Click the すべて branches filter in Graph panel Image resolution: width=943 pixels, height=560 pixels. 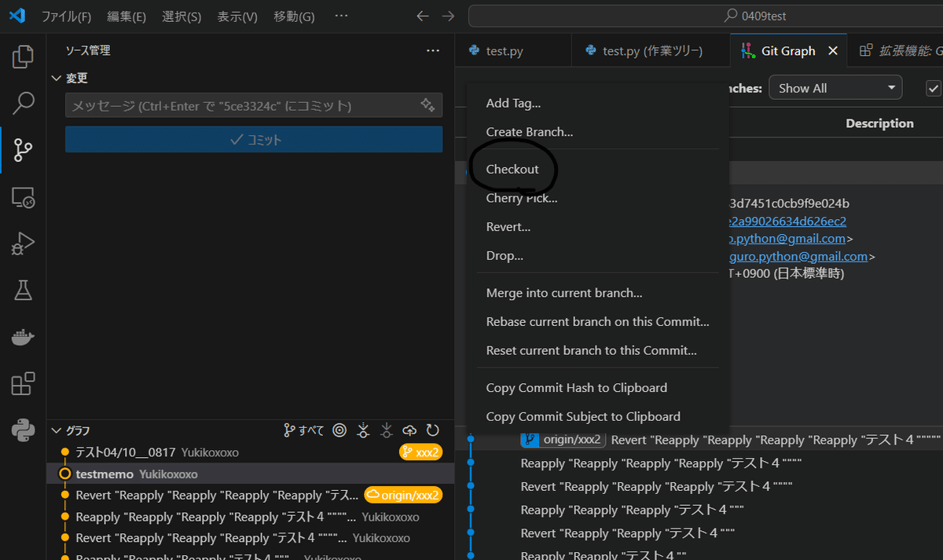click(x=303, y=430)
